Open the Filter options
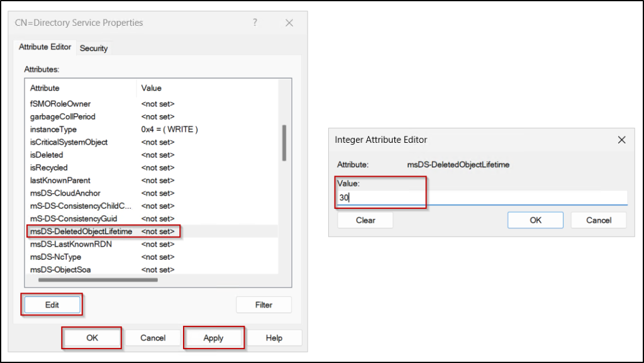This screenshot has width=644, height=363. click(264, 304)
